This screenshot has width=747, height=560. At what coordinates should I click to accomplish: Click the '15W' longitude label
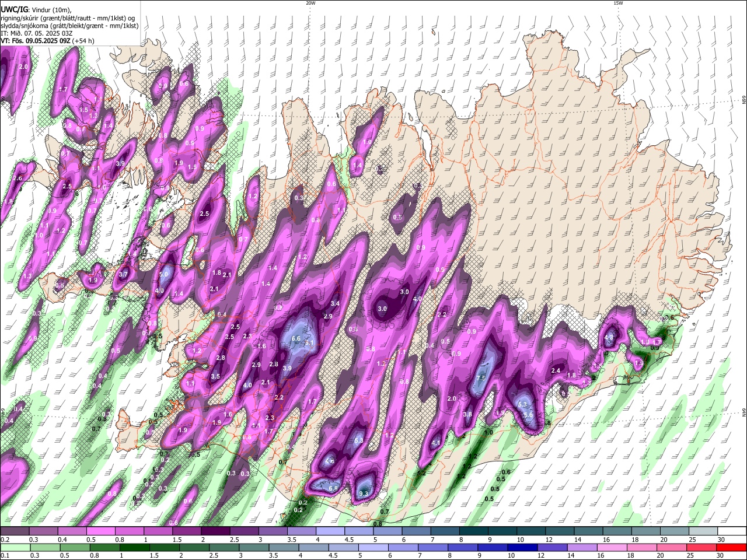click(618, 3)
